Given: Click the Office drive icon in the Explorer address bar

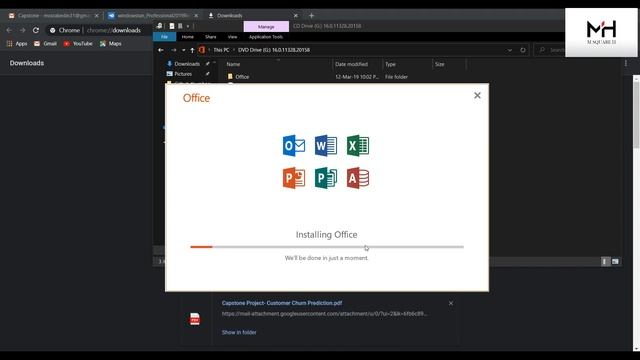Looking at the screenshot, I should coord(202,50).
